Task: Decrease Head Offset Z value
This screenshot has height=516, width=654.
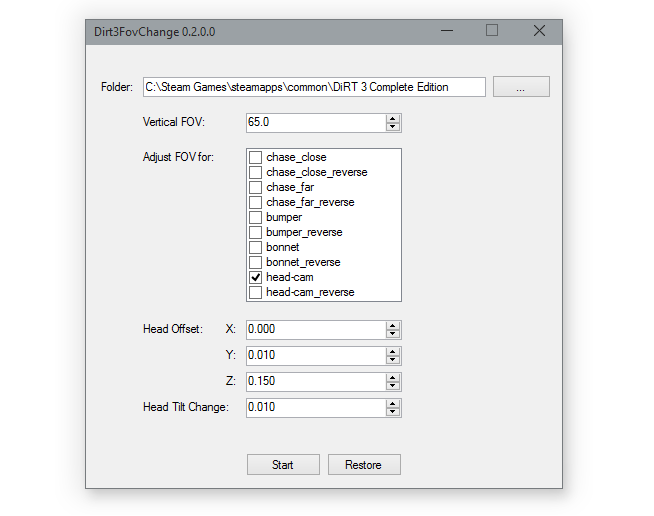Action: coord(392,385)
